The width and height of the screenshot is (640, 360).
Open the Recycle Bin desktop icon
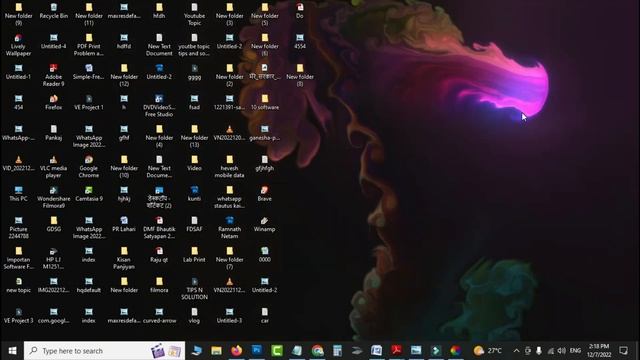click(x=53, y=11)
